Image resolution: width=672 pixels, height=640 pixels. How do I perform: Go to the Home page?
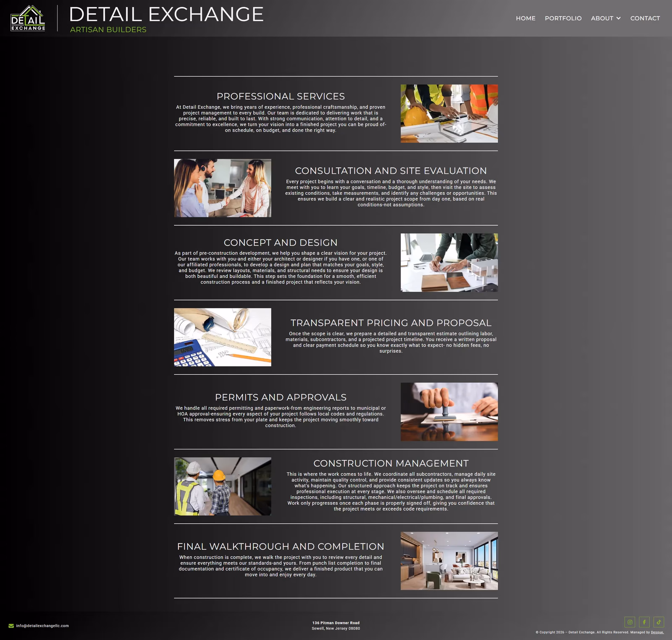pos(525,18)
